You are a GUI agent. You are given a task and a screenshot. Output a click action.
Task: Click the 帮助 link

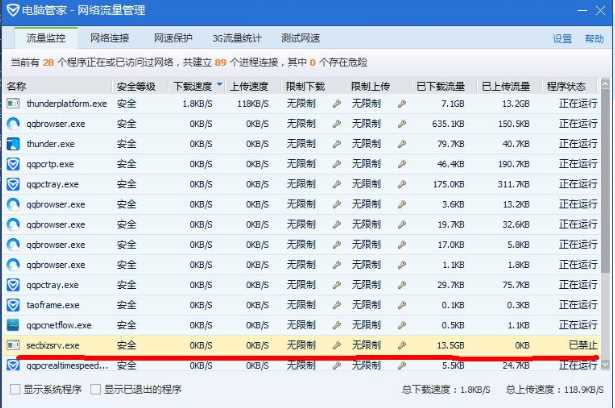pos(594,39)
